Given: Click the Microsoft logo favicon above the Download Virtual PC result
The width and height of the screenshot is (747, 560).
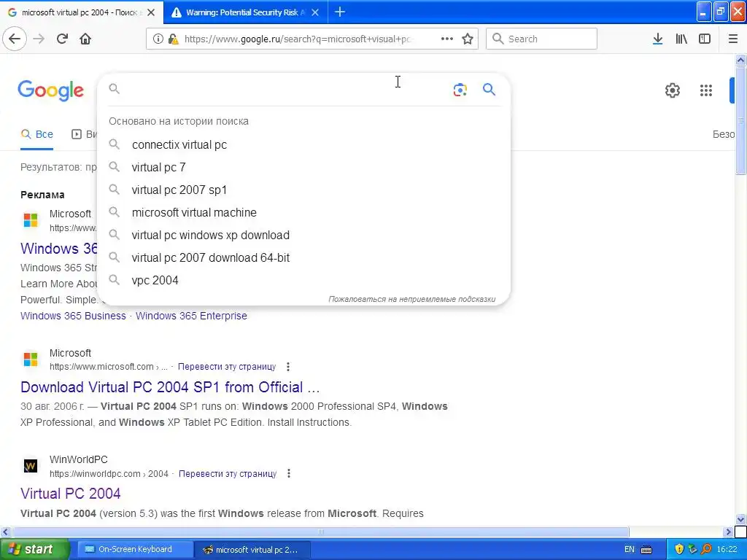Looking at the screenshot, I should (x=31, y=359).
